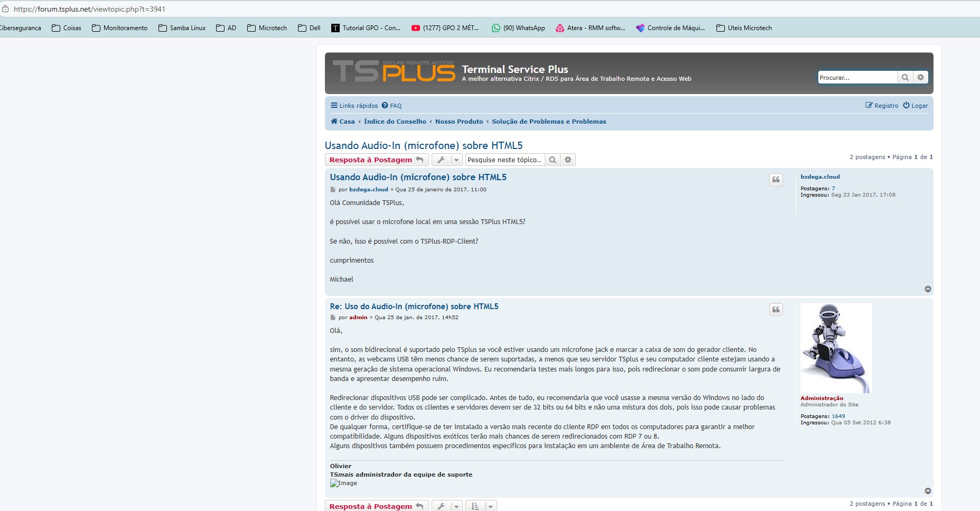
Task: Open the AD bookmarks folder
Action: (x=226, y=28)
